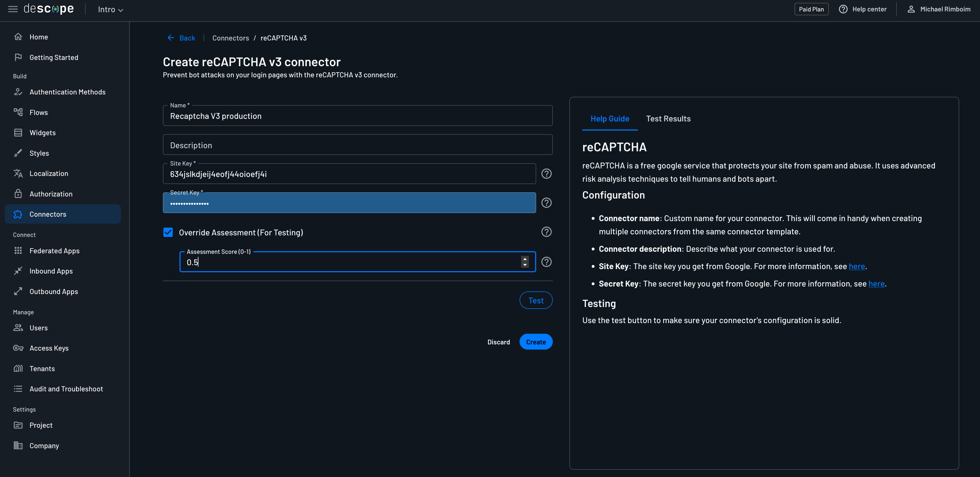Click the Localization translate icon
The image size is (980, 477).
(18, 173)
